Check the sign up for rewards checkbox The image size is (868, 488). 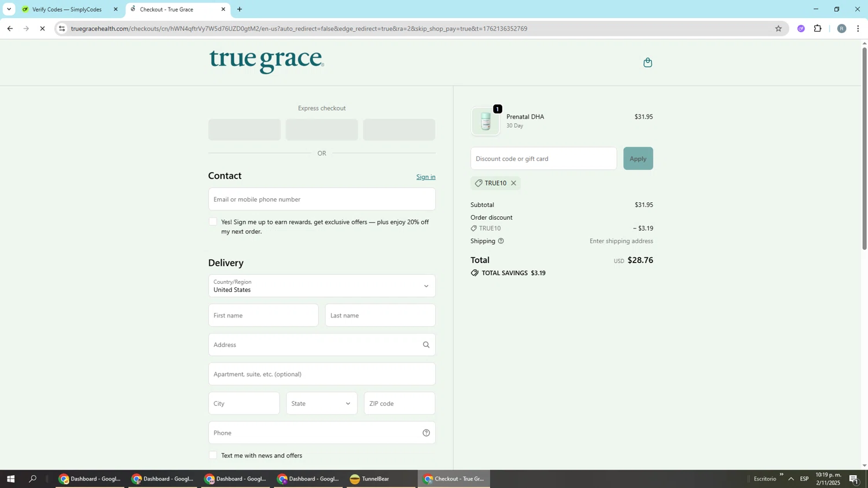[x=213, y=222]
